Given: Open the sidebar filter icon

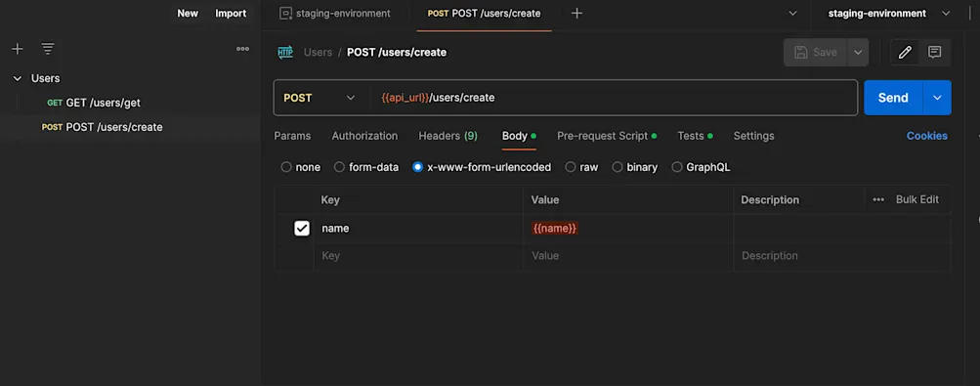Looking at the screenshot, I should click(48, 49).
